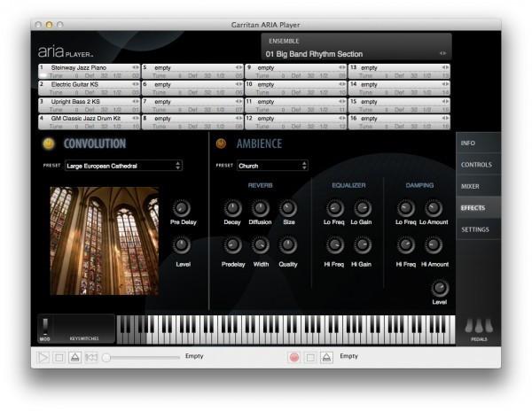This screenshot has height=411, width=532.
Task: Click the stop button in left transport
Action: tap(59, 357)
